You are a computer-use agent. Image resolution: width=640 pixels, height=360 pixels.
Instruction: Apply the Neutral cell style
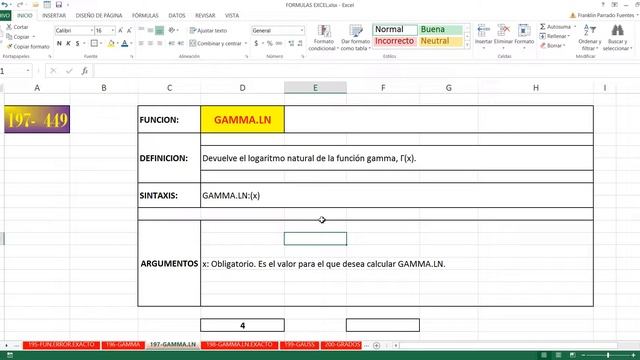click(x=440, y=41)
